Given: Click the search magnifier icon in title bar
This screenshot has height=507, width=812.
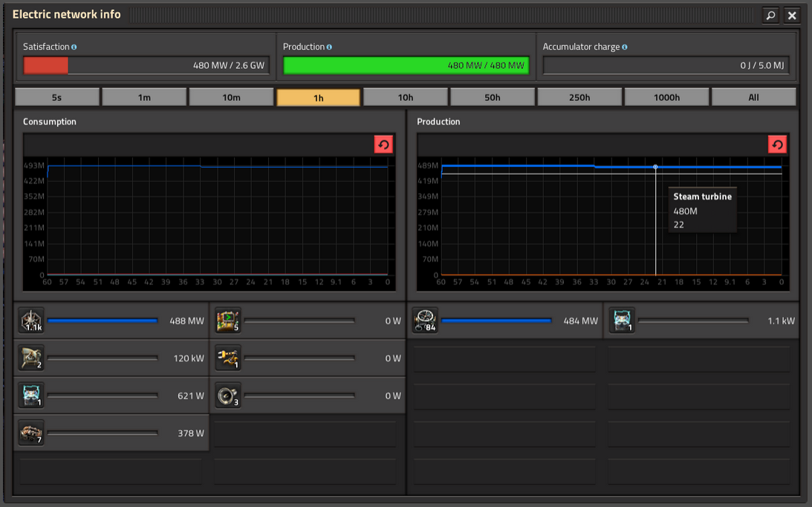Looking at the screenshot, I should click(x=770, y=16).
